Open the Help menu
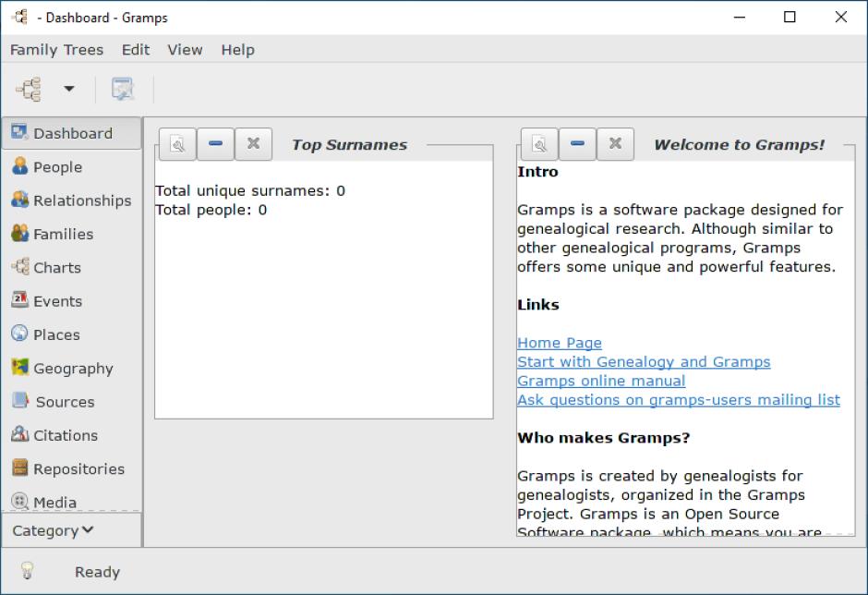 pos(238,50)
